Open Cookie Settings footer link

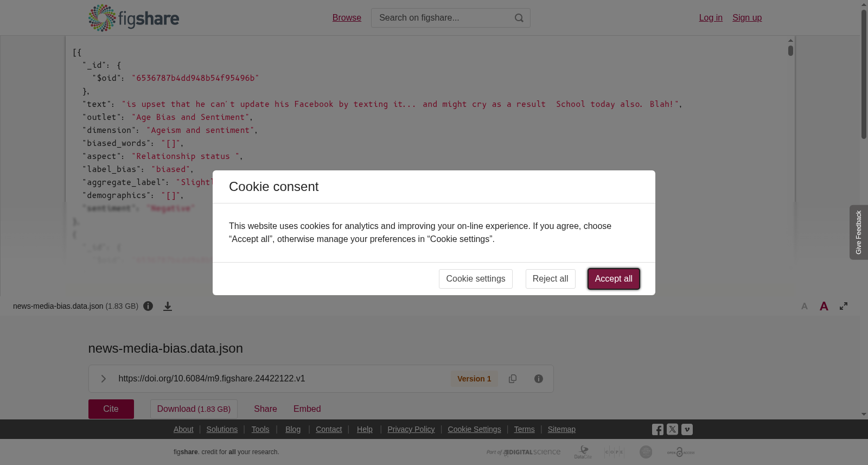474,429
